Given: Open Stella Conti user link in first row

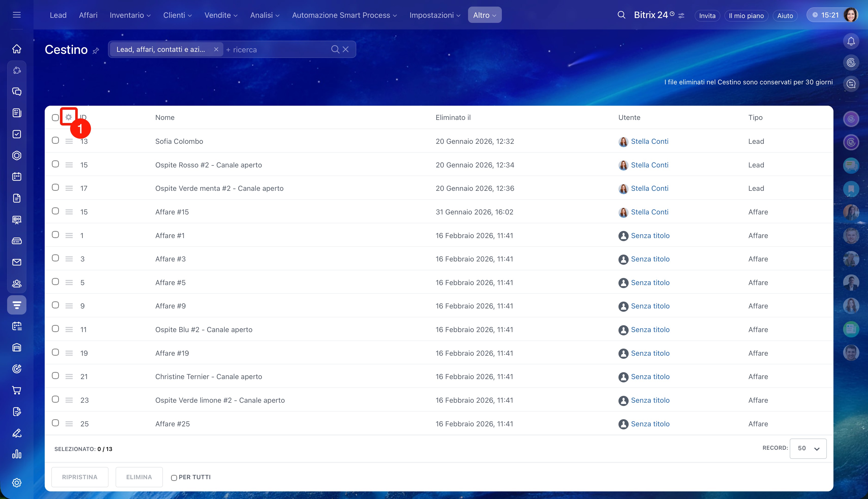Looking at the screenshot, I should (649, 141).
